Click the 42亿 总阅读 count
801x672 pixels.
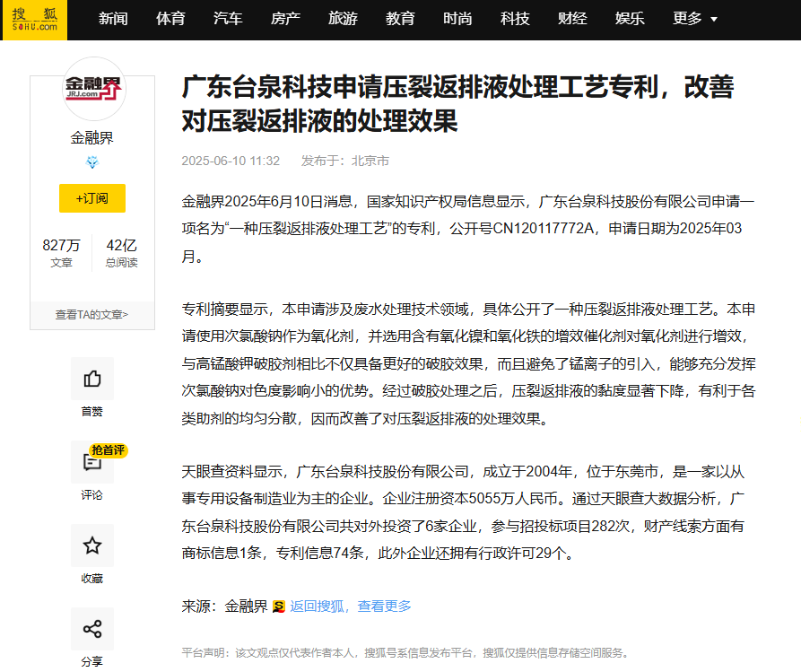coord(122,253)
